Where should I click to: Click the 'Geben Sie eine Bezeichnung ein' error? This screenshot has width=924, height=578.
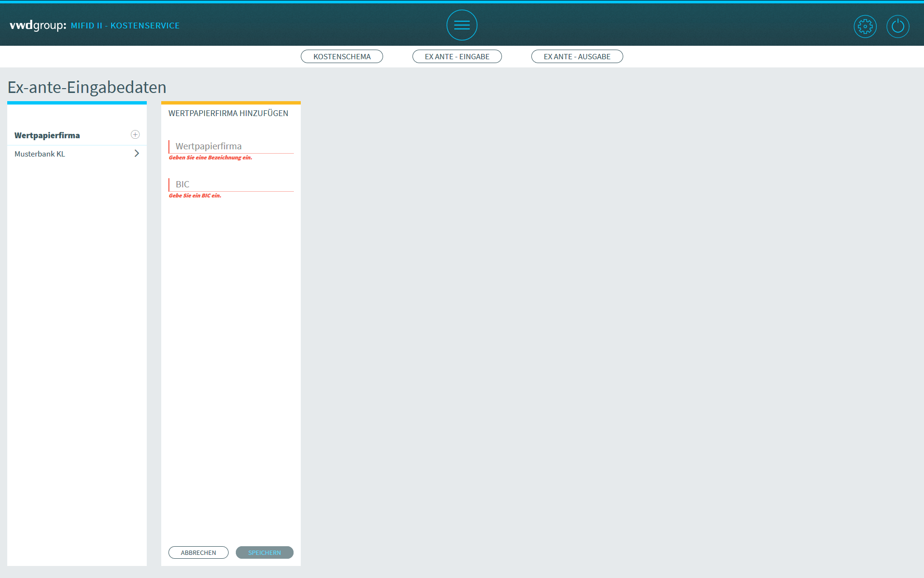point(210,158)
